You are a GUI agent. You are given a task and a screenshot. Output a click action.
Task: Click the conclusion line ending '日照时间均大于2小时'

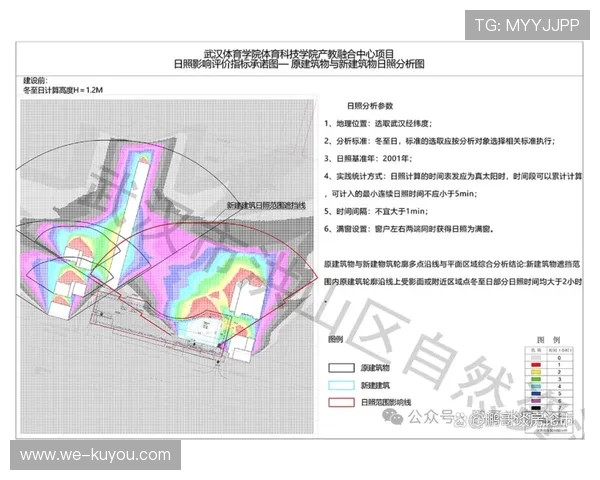click(453, 282)
